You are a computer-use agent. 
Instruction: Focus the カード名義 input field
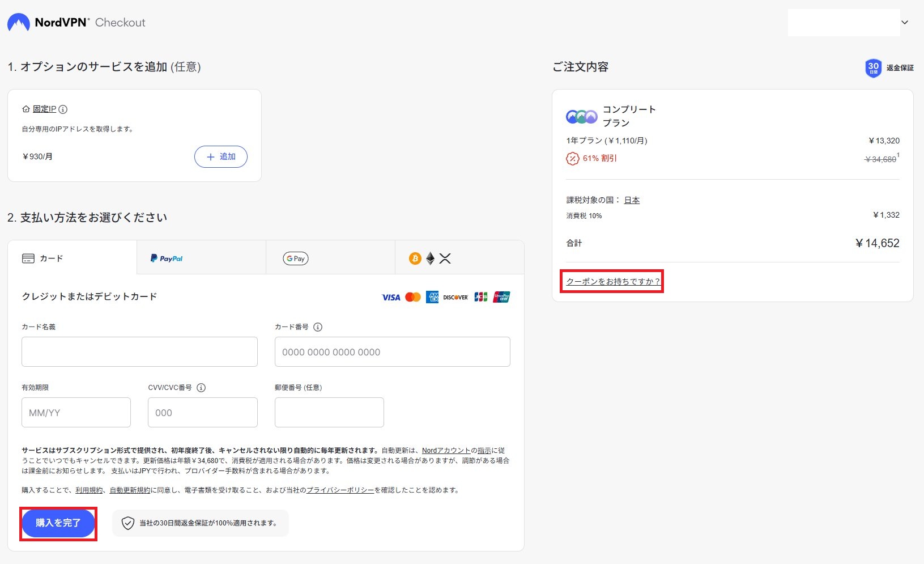(x=139, y=352)
